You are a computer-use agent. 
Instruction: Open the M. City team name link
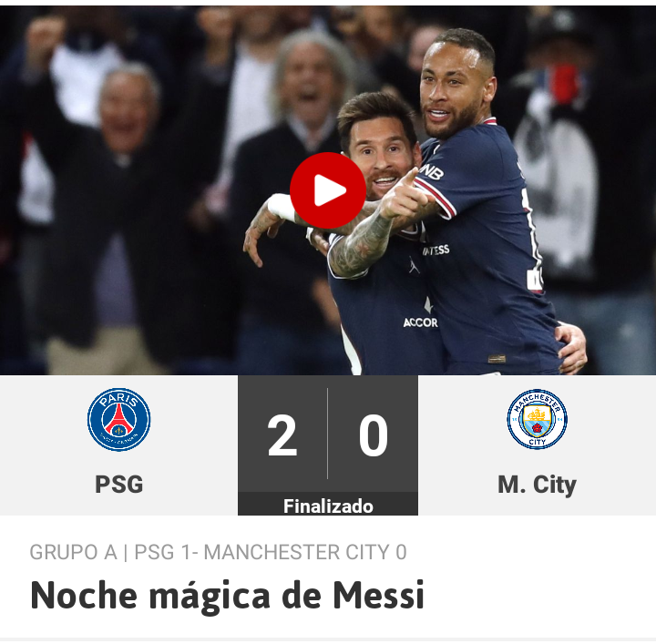(538, 486)
